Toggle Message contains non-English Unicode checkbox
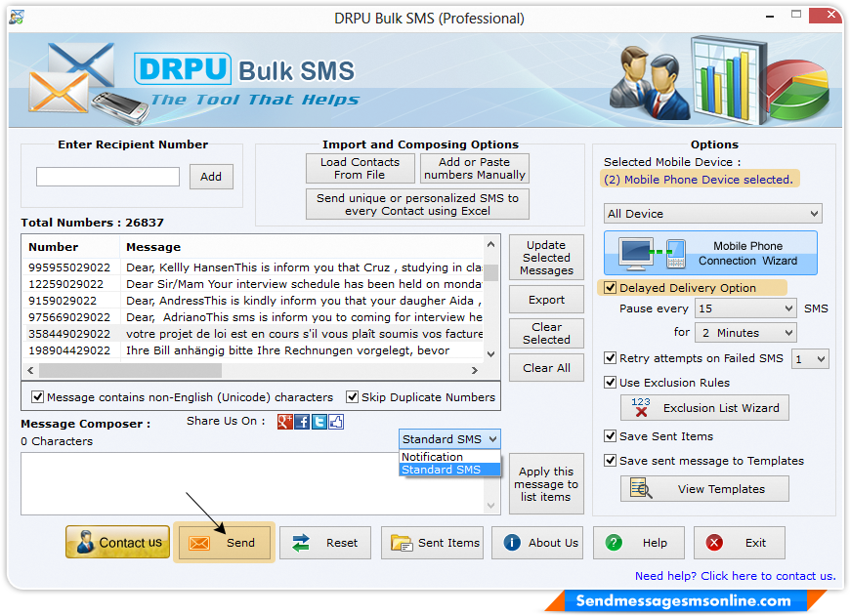850x616 pixels. (37, 397)
